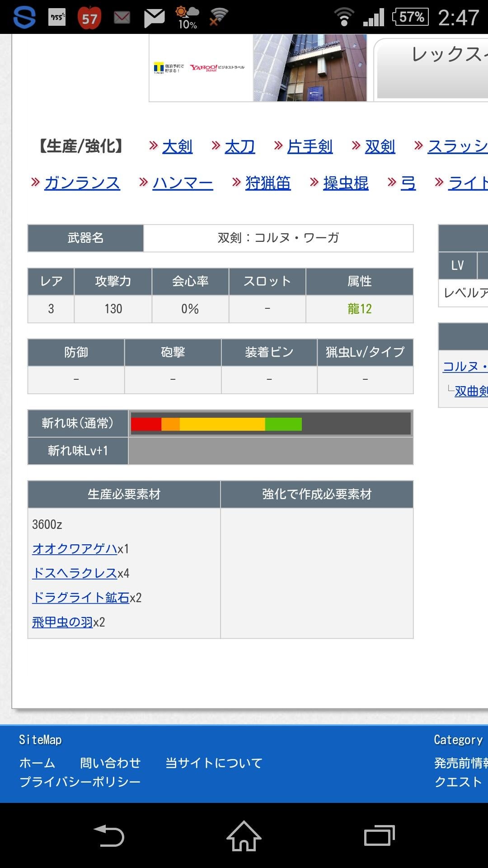This screenshot has height=868, width=488.
Task: Select the 龍12 attribute value
Action: pyautogui.click(x=360, y=309)
